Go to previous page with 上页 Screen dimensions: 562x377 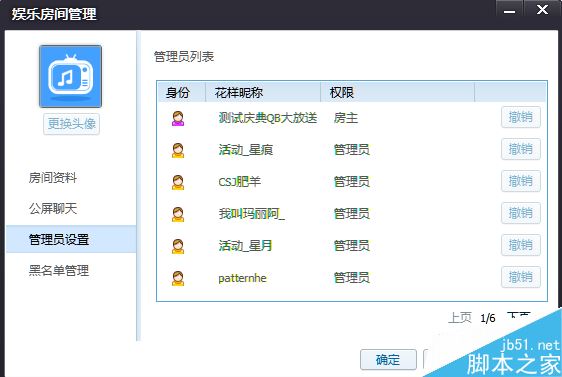(x=460, y=318)
